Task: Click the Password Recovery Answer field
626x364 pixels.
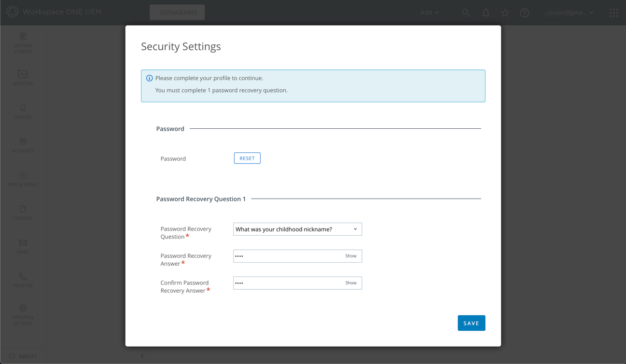Action: [x=297, y=256]
